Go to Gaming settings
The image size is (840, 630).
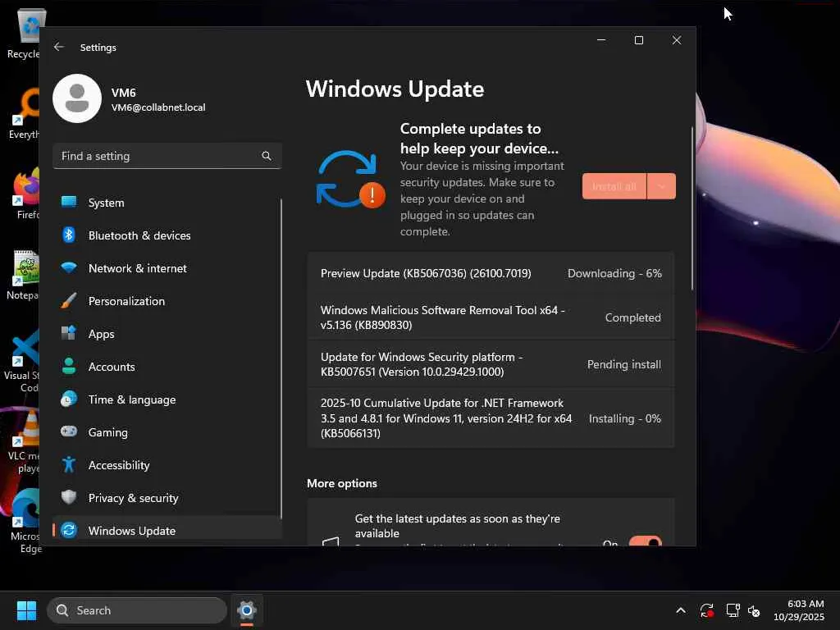[x=167, y=432]
